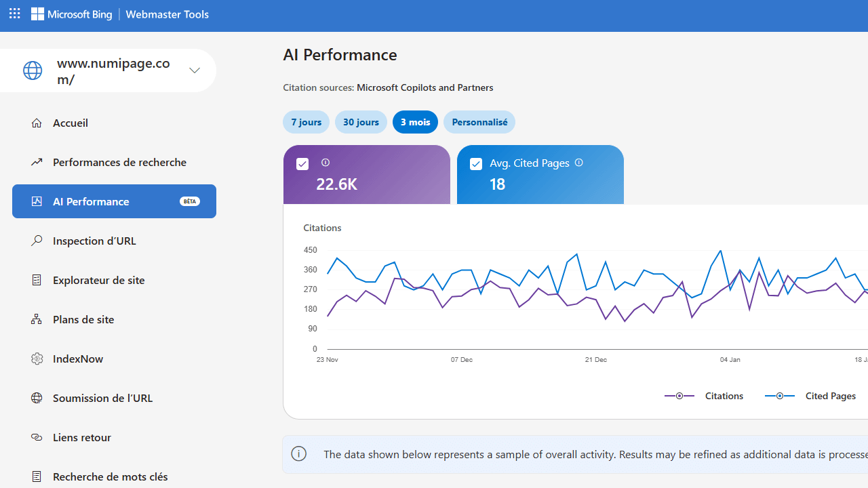Open the IndexNow gear icon
This screenshot has height=488, width=868.
point(37,359)
